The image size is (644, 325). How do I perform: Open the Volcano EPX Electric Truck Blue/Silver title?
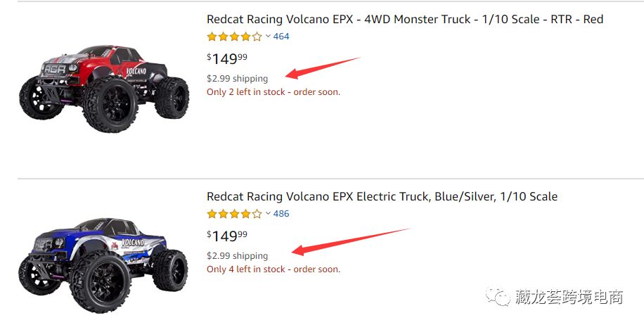point(382,196)
